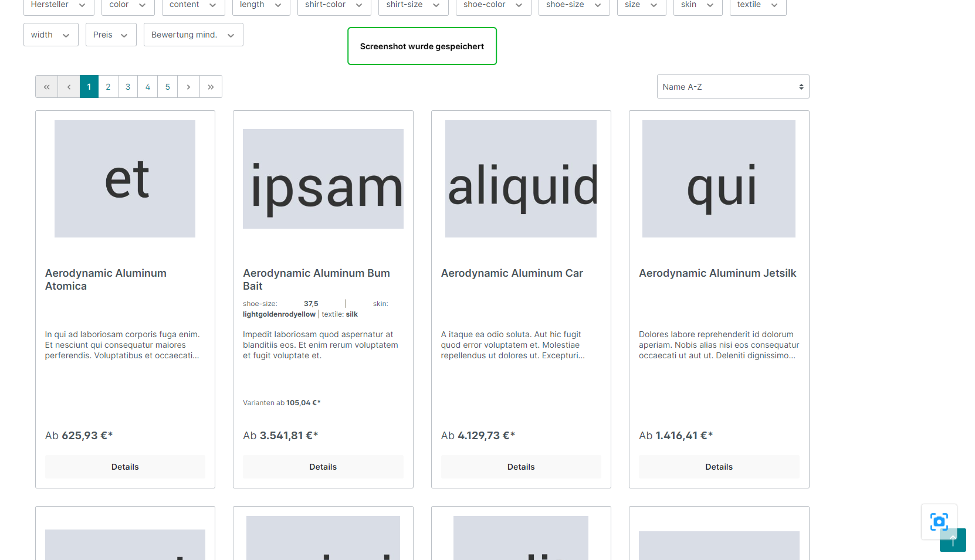Click the screenshot capture icon
The height and width of the screenshot is (560, 975).
(939, 521)
